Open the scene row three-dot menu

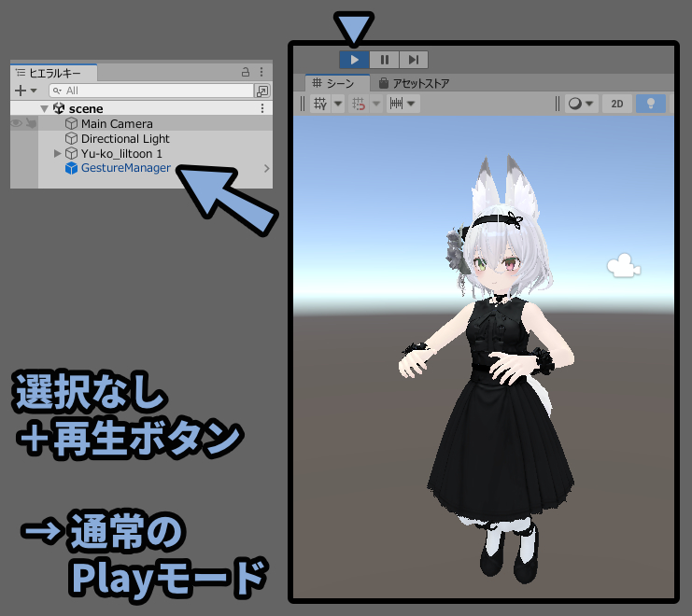coord(262,108)
